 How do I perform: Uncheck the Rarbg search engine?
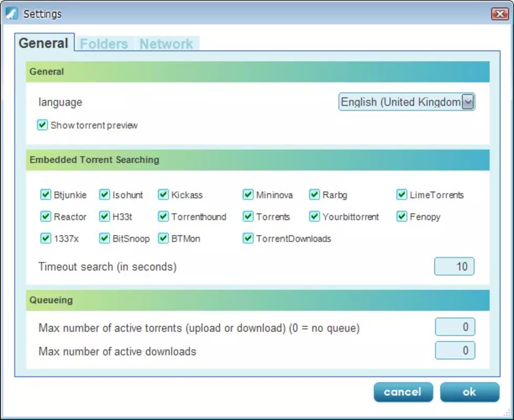pyautogui.click(x=314, y=194)
